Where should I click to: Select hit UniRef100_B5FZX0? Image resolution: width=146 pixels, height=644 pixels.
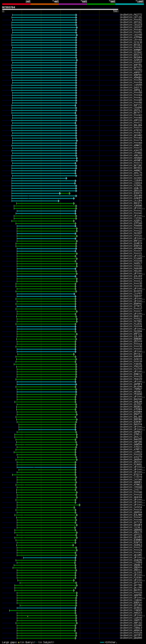coord(131,241)
